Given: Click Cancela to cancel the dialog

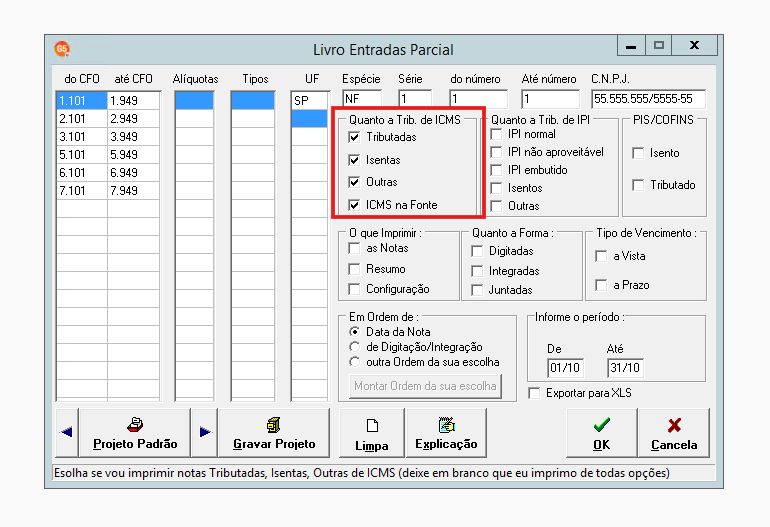Looking at the screenshot, I should coord(674,432).
